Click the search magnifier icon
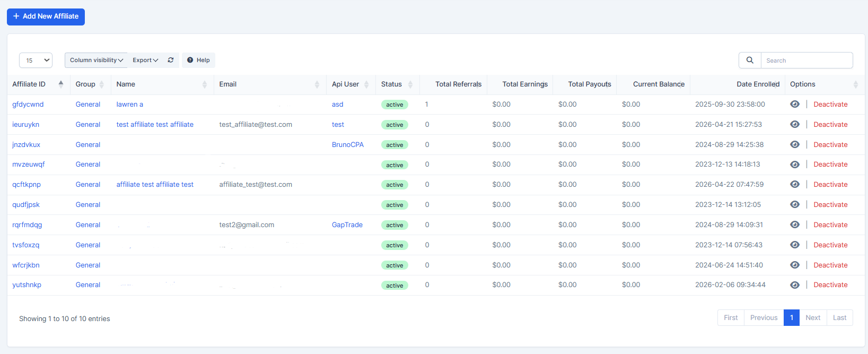This screenshot has width=868, height=354. (x=750, y=61)
